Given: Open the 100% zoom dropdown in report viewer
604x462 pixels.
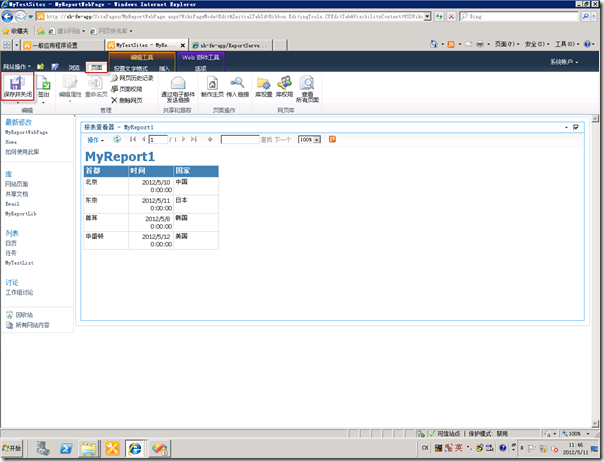Looking at the screenshot, I should pyautogui.click(x=309, y=139).
